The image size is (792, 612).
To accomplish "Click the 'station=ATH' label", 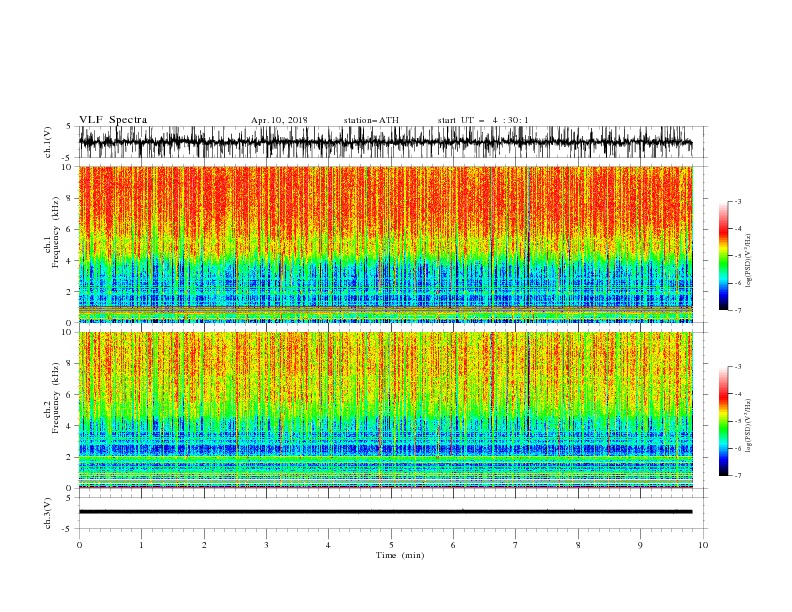I will pos(371,120).
